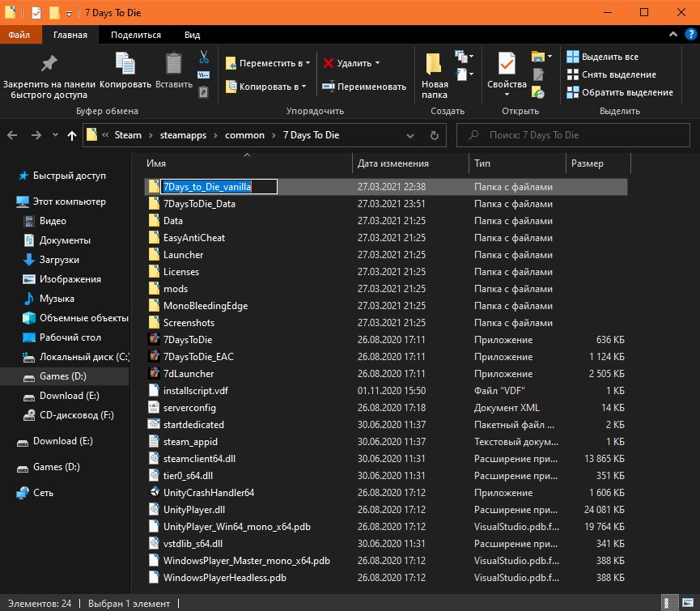Viewport: 700px width, 611px height.
Task: Click the Копировать ribbon icon
Action: click(x=125, y=64)
